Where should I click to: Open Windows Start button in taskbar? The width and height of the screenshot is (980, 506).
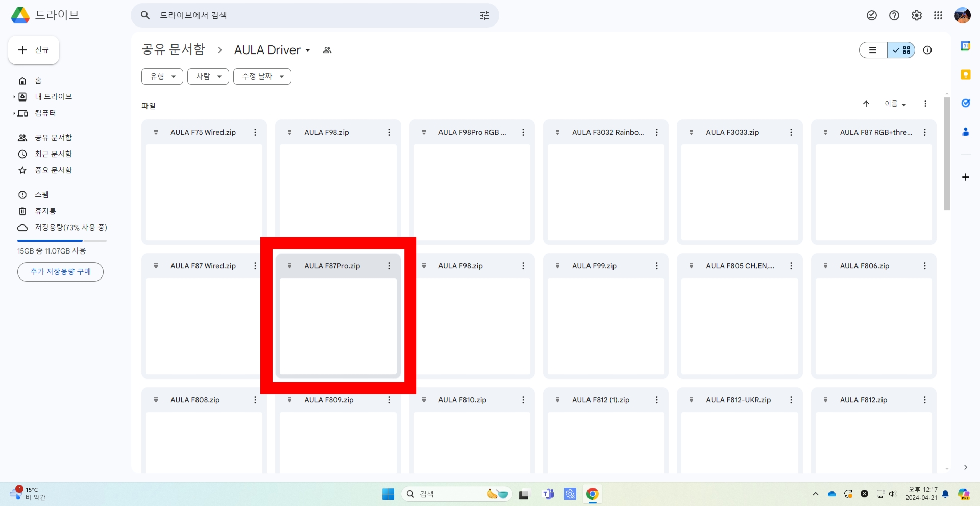(x=388, y=494)
